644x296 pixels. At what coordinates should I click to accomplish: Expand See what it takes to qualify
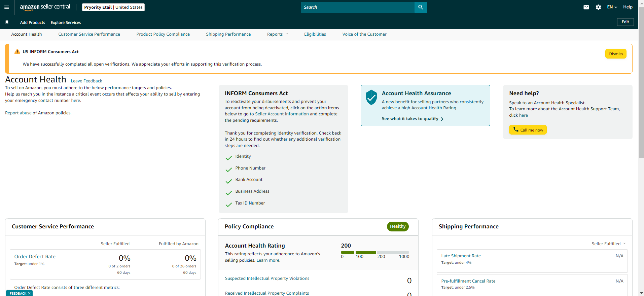tap(413, 119)
